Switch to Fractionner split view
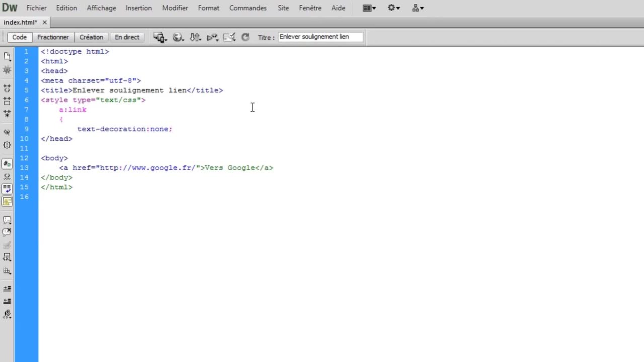Image resolution: width=644 pixels, height=362 pixels. [x=53, y=37]
